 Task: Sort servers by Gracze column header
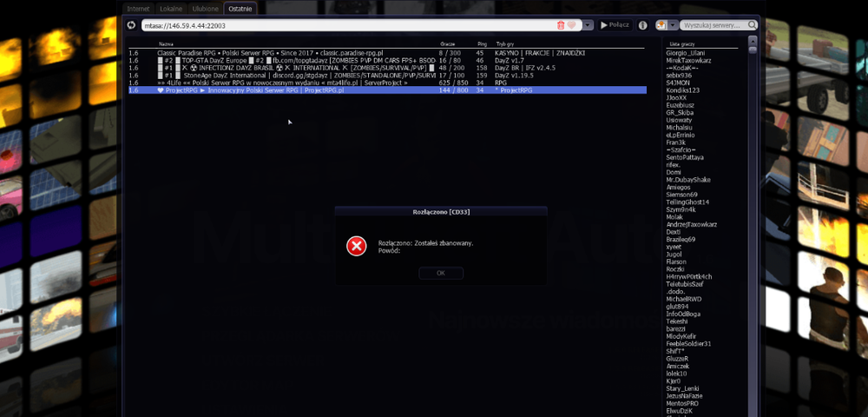(447, 43)
